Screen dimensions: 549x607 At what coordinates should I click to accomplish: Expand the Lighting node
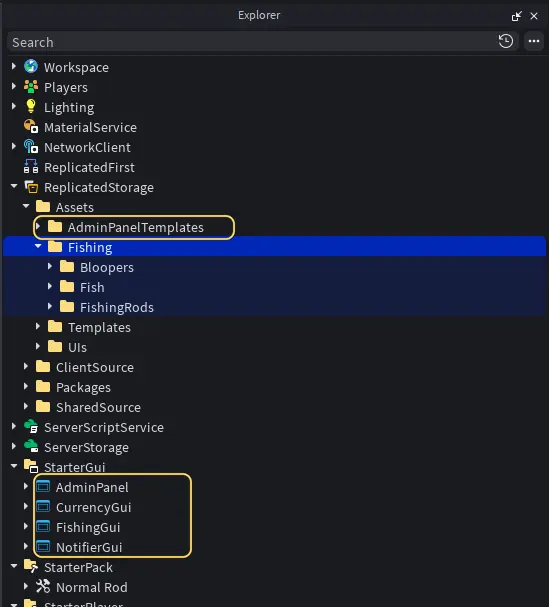coord(14,106)
